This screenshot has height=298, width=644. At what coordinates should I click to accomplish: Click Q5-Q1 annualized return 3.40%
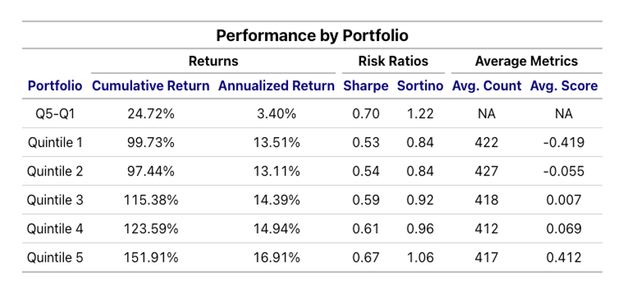click(276, 114)
